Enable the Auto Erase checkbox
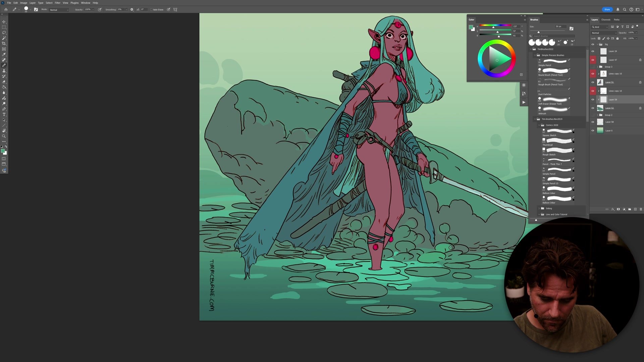Screen dimensions: 644x362 [x=151, y=10]
